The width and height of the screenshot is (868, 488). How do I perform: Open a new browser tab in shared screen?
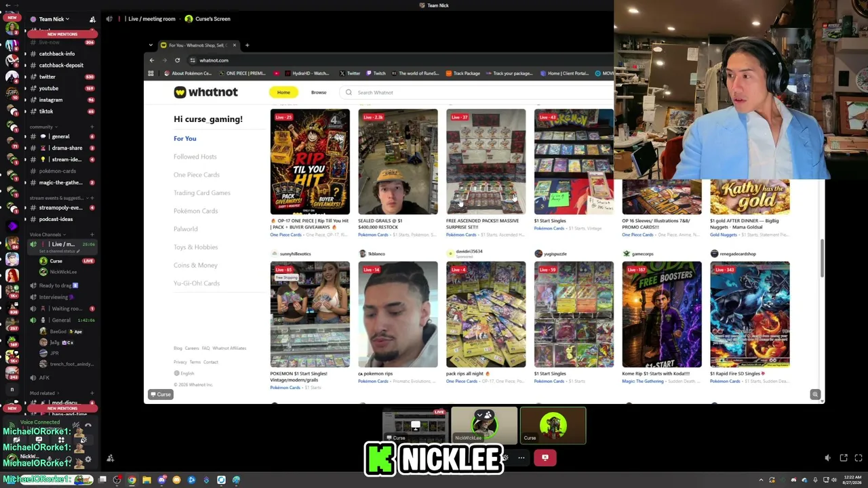[x=247, y=45]
